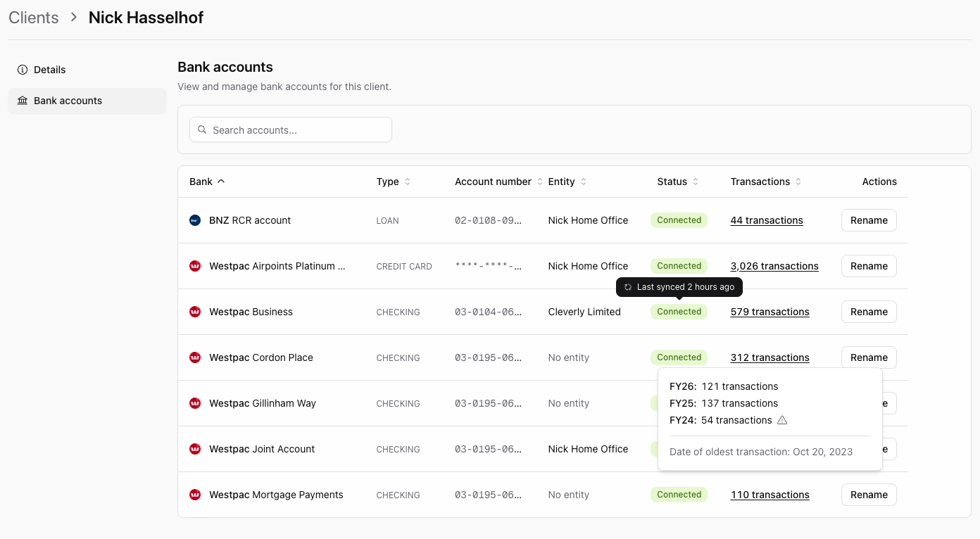Sort table by Bank column
The width and height of the screenshot is (980, 539).
(x=207, y=182)
